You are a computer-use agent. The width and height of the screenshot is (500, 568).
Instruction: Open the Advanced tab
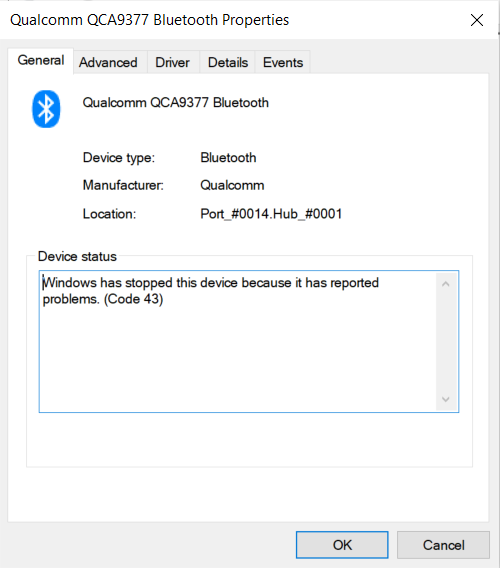[108, 63]
